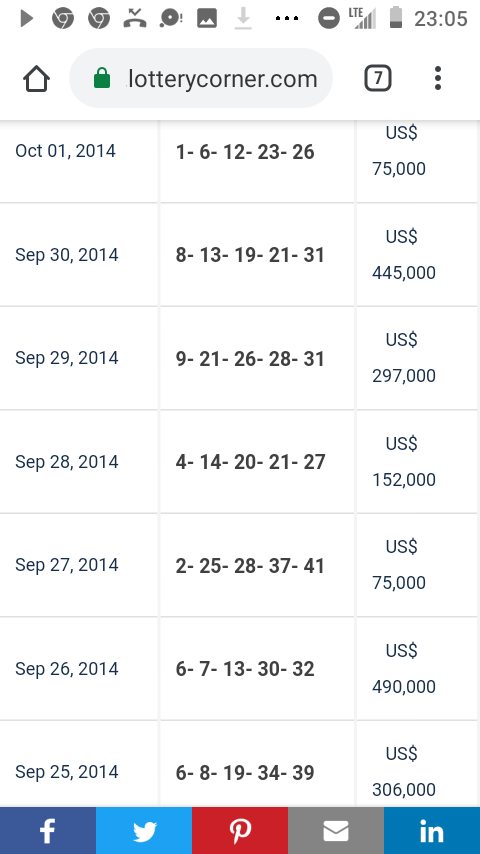Open Chrome three-dot overflow menu
The height and width of the screenshot is (854, 480).
[x=438, y=78]
